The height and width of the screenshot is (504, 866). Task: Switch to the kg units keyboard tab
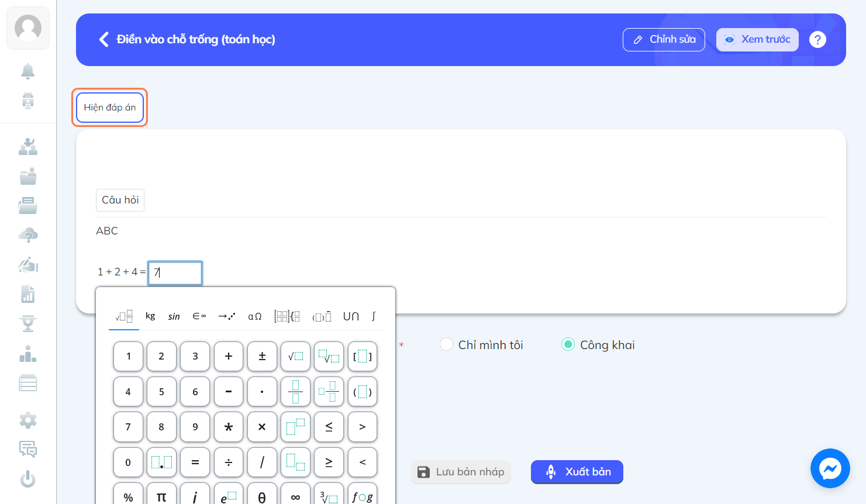click(x=150, y=316)
